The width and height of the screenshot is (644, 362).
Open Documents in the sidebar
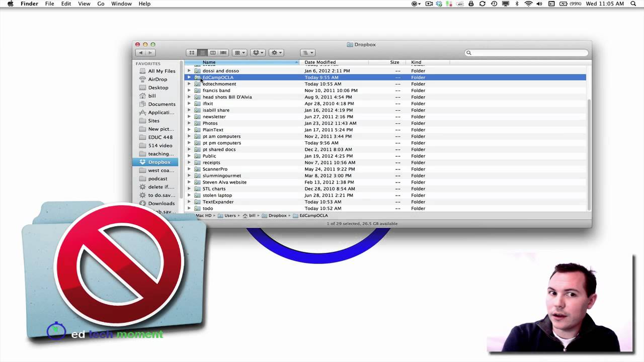click(157, 104)
